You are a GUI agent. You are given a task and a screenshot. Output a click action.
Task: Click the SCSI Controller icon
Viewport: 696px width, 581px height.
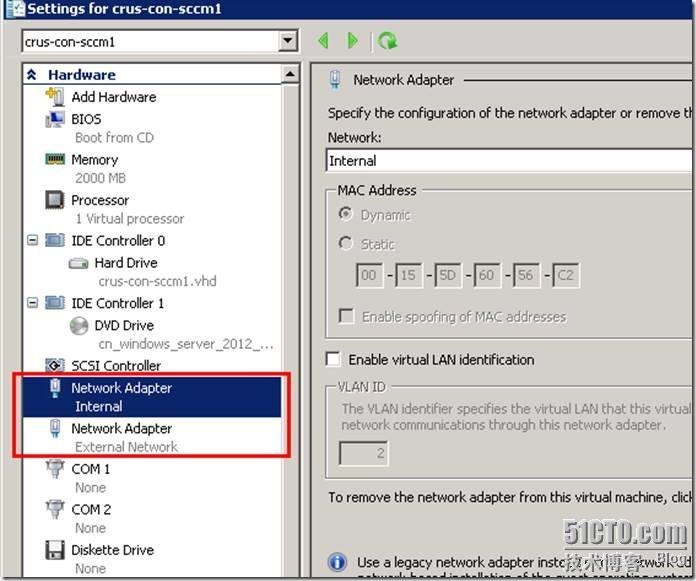[55, 365]
